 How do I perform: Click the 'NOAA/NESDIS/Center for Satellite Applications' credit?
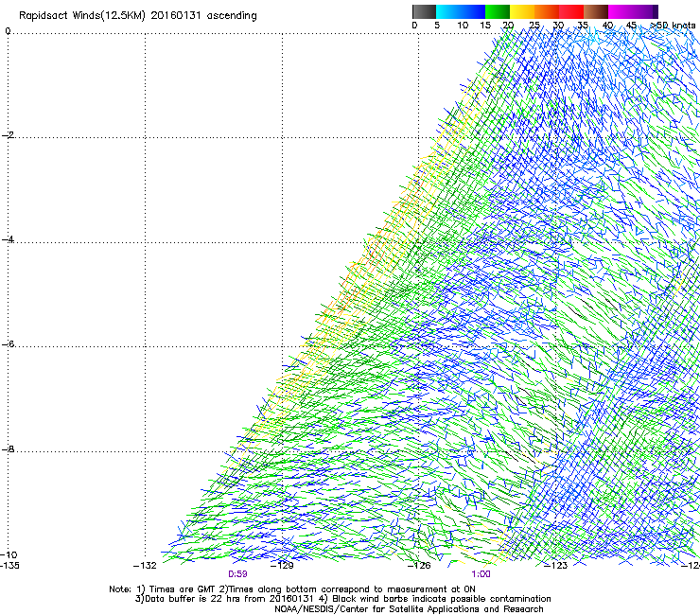[409, 609]
